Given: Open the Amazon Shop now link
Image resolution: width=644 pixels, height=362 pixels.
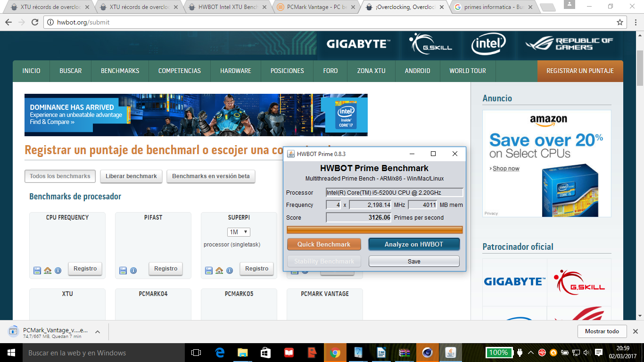Looking at the screenshot, I should tap(505, 168).
